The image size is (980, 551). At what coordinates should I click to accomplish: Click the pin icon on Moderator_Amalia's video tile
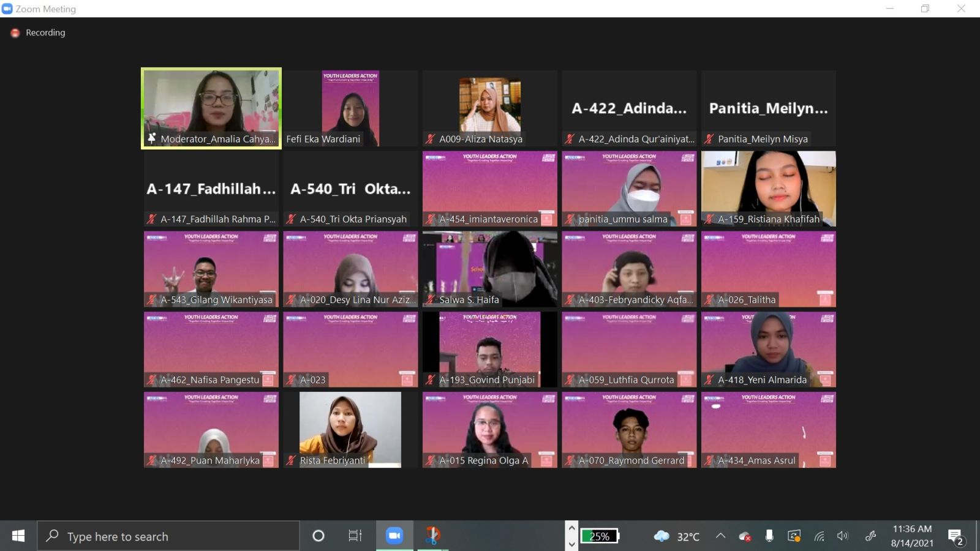point(153,139)
